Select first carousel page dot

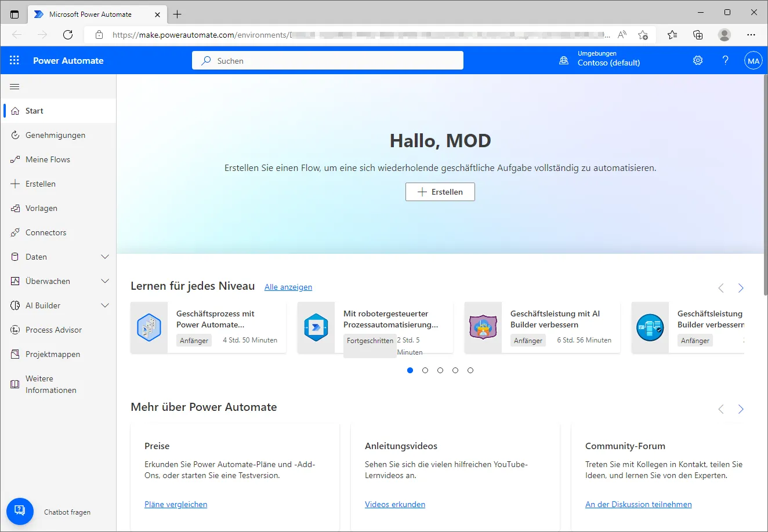[x=410, y=370]
